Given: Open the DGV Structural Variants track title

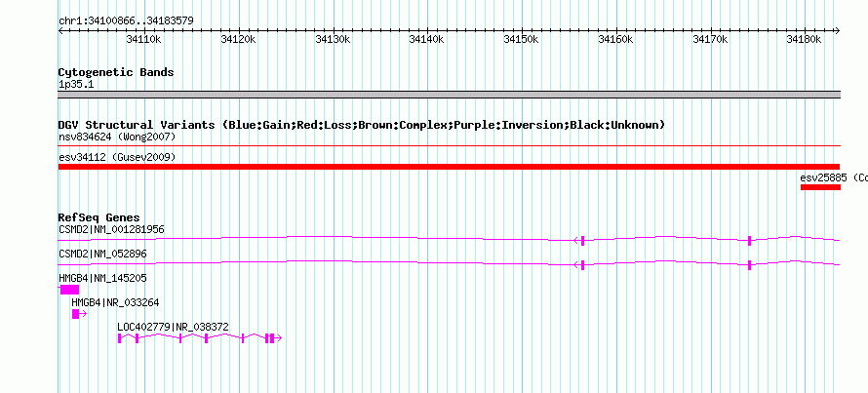Looking at the screenshot, I should point(362,125).
